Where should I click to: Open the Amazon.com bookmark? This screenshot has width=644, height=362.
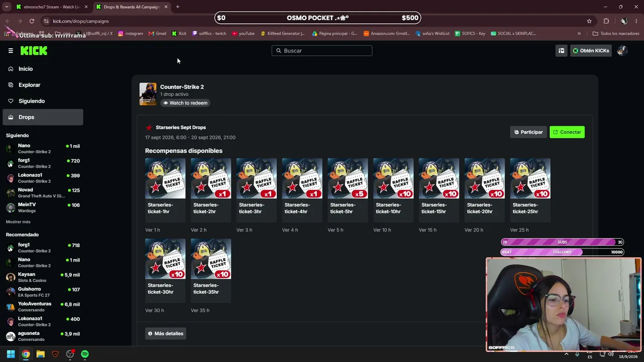(x=386, y=34)
